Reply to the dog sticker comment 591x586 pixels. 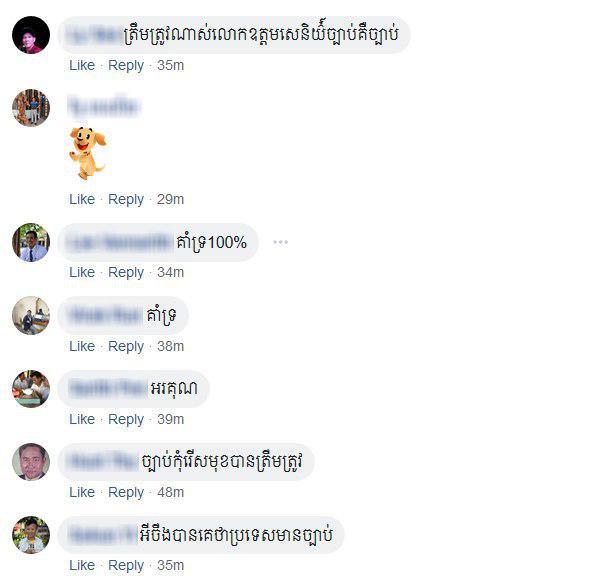click(126, 199)
